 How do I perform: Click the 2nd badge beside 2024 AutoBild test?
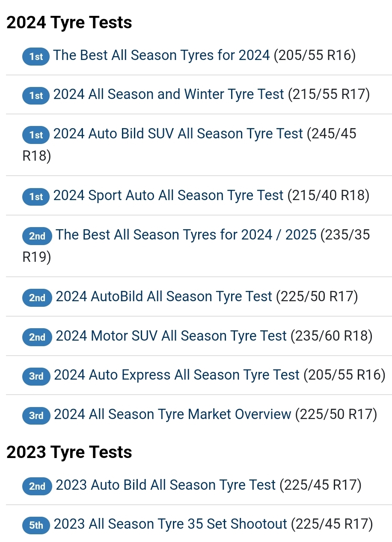click(x=37, y=298)
